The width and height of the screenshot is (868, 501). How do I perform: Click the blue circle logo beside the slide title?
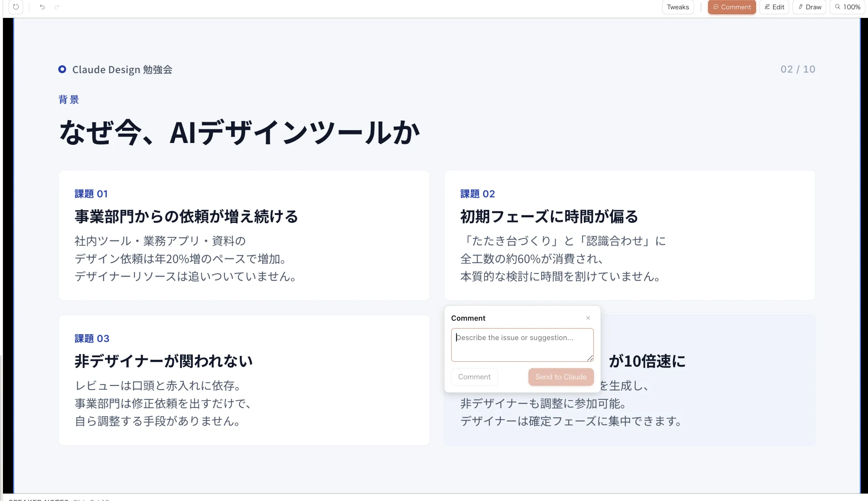[62, 69]
